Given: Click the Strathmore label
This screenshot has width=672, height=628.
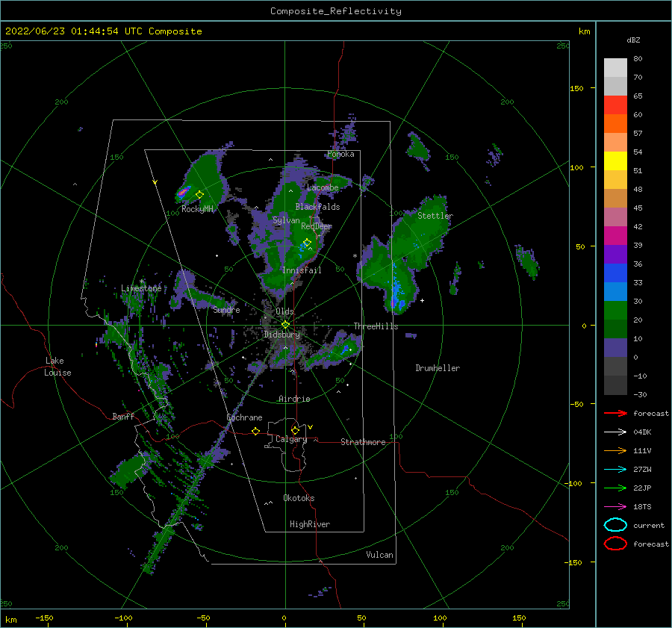Looking at the screenshot, I should (x=363, y=442).
